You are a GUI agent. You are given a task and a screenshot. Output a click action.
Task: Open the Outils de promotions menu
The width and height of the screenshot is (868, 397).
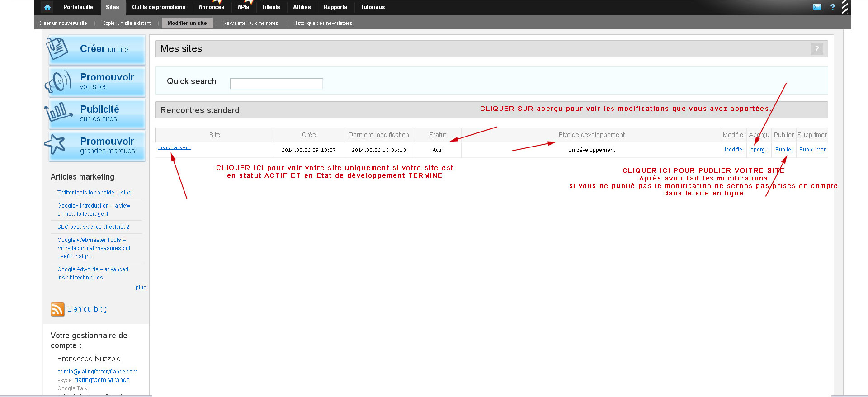click(x=159, y=7)
